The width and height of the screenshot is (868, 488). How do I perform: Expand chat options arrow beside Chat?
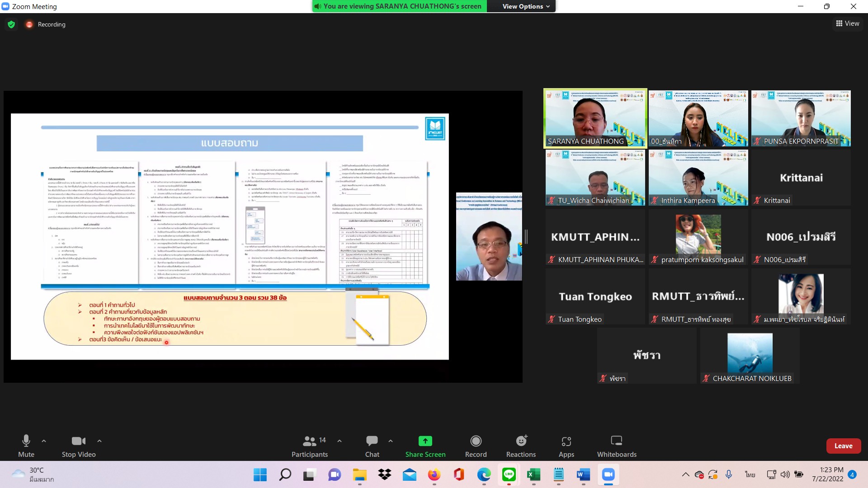coord(391,441)
